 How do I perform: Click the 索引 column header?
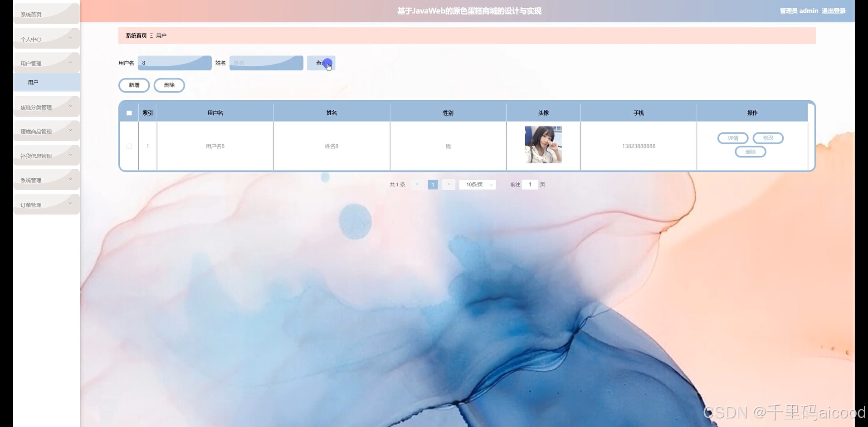click(147, 113)
